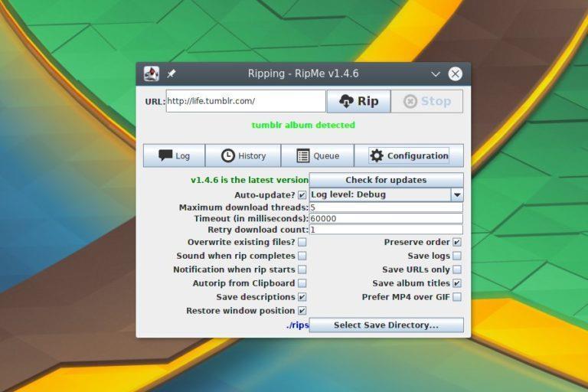588x392 pixels.
Task: Open the Log tab
Action: tap(174, 155)
